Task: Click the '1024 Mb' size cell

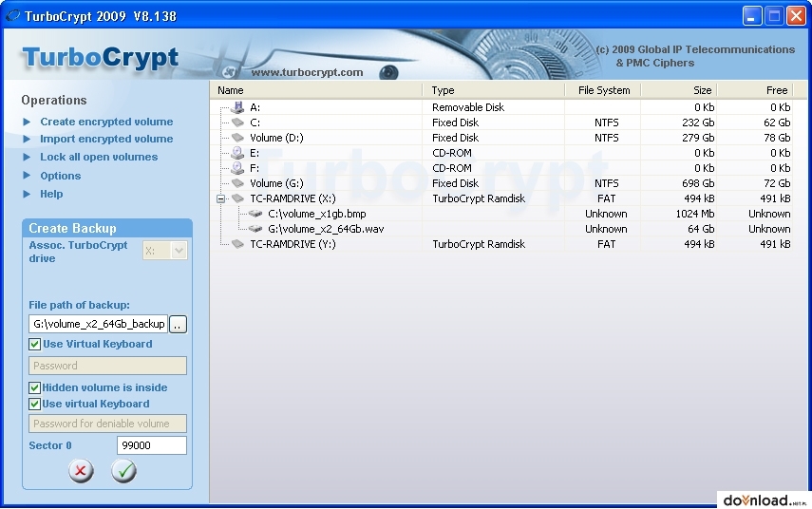Action: pyautogui.click(x=695, y=214)
